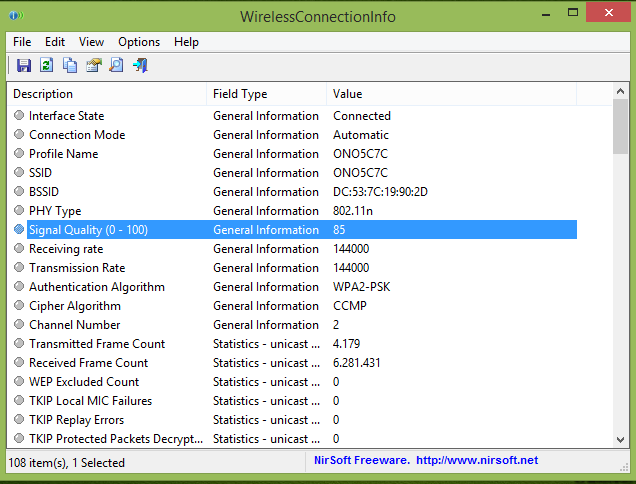The image size is (636, 484).
Task: Click the Find magnifier toolbar icon
Action: coord(116,66)
